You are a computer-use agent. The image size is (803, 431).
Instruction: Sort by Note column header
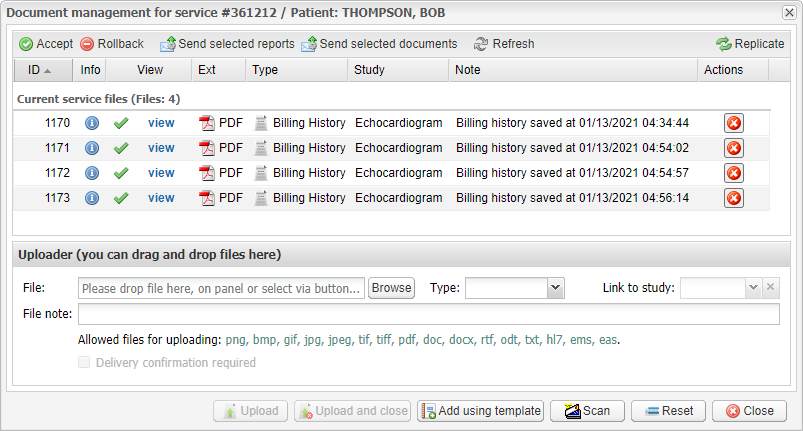pyautogui.click(x=573, y=70)
